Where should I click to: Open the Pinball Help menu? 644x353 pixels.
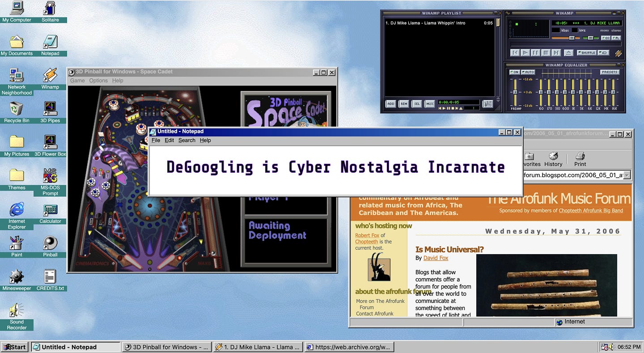point(118,81)
